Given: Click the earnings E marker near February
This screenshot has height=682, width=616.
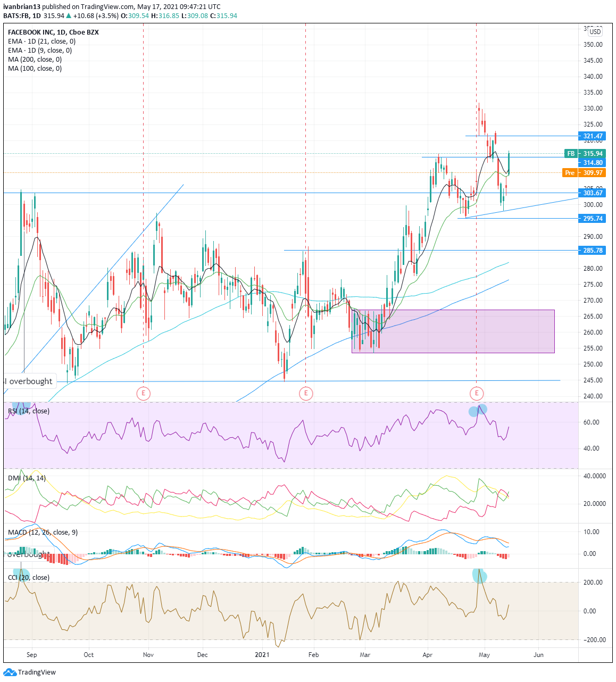Looking at the screenshot, I should pyautogui.click(x=305, y=394).
